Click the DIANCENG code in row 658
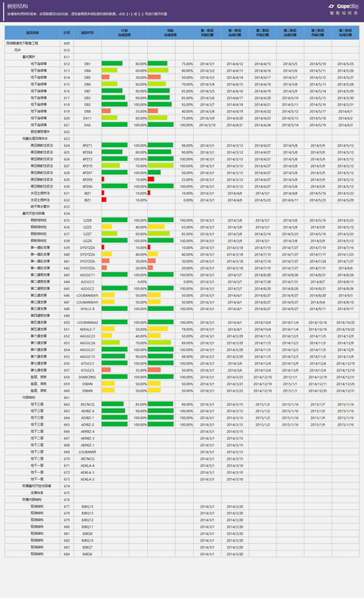Image resolution: width=364 pixels, height=598 pixels. point(87,377)
